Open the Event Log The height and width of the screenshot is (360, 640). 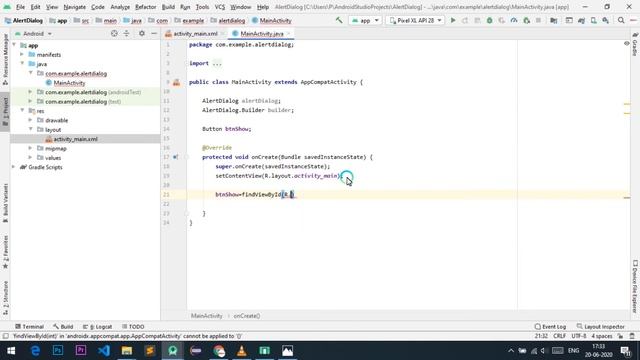coord(550,327)
